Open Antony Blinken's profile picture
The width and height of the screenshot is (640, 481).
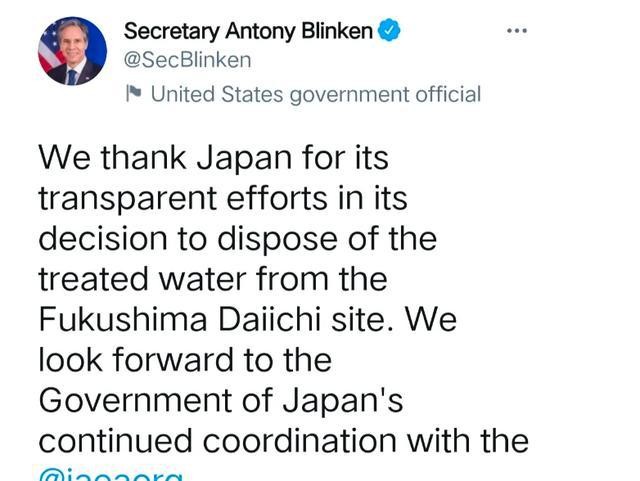[x=72, y=51]
